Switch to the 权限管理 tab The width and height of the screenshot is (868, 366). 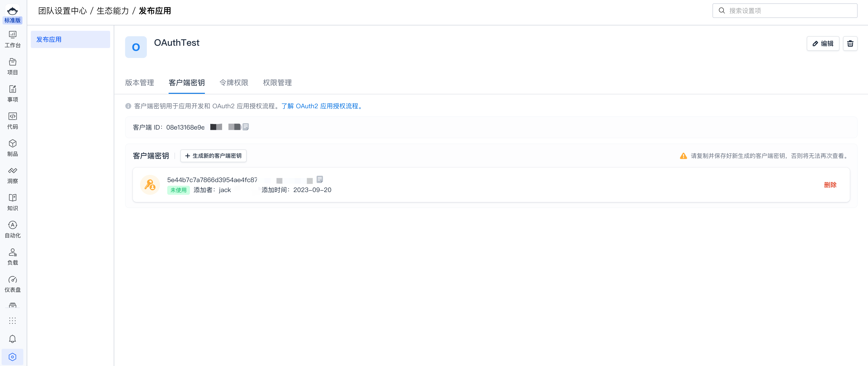tap(277, 82)
